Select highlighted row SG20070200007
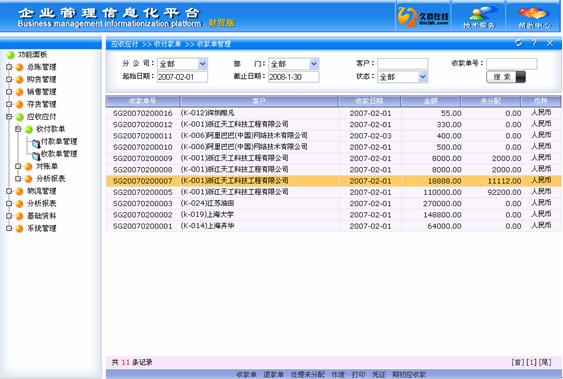 tap(333, 181)
